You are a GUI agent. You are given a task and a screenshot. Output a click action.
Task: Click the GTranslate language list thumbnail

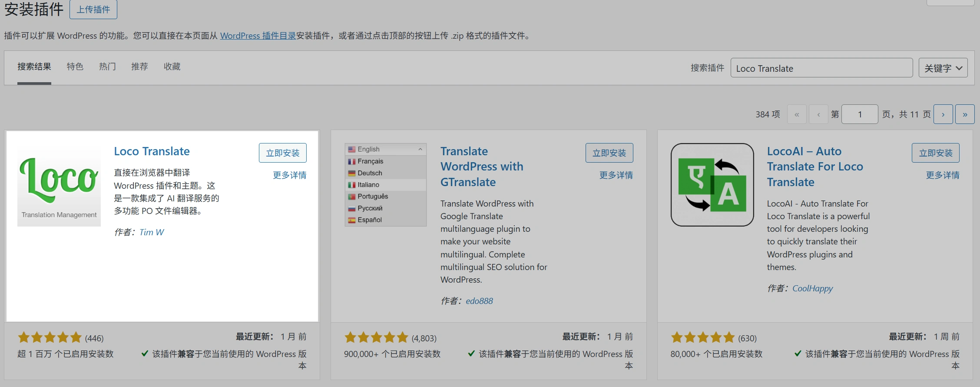(x=386, y=185)
